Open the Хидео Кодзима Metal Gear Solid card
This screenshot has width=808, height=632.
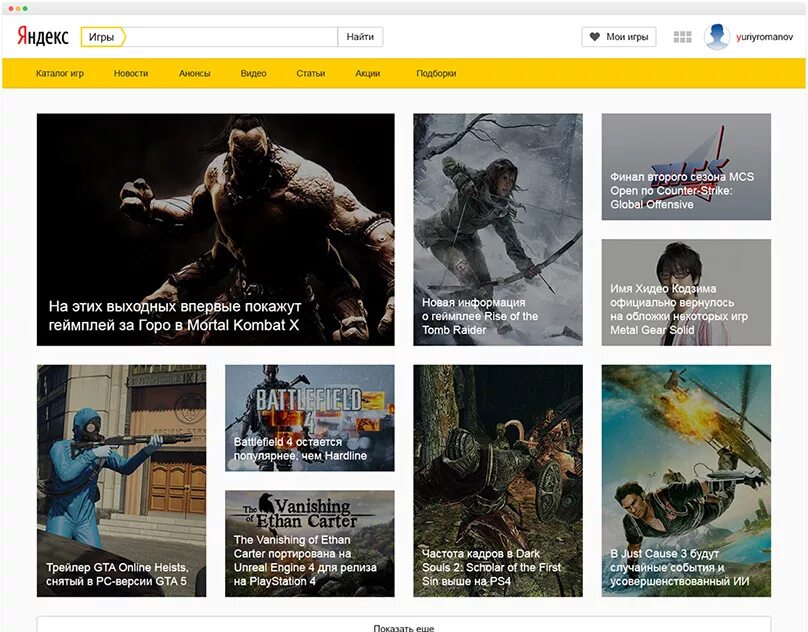[686, 292]
